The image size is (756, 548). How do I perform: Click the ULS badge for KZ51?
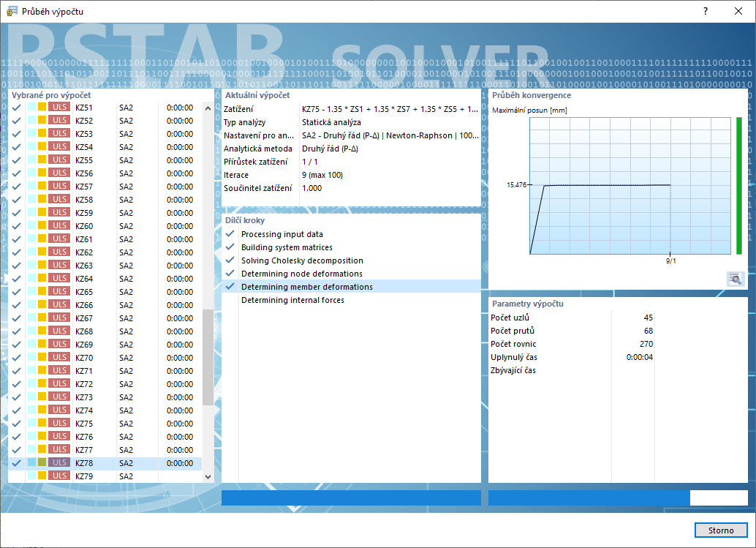point(59,107)
